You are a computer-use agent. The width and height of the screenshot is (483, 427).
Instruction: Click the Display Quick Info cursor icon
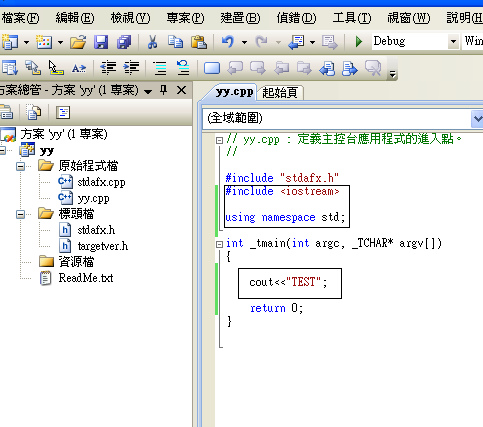point(55,68)
